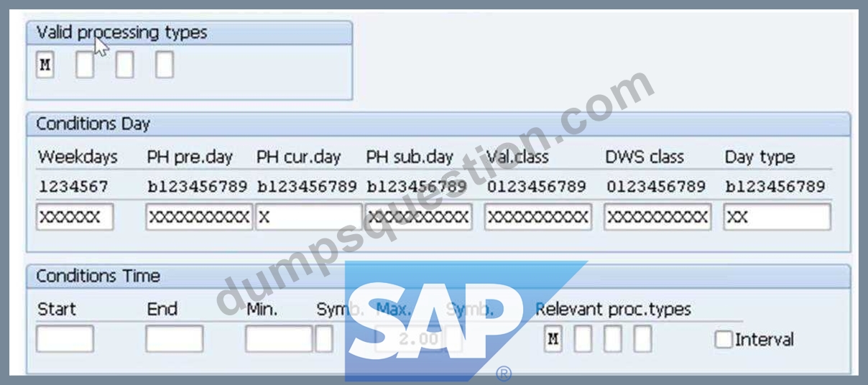This screenshot has height=385, width=868.
Task: Click the End time field
Action: click(x=174, y=338)
